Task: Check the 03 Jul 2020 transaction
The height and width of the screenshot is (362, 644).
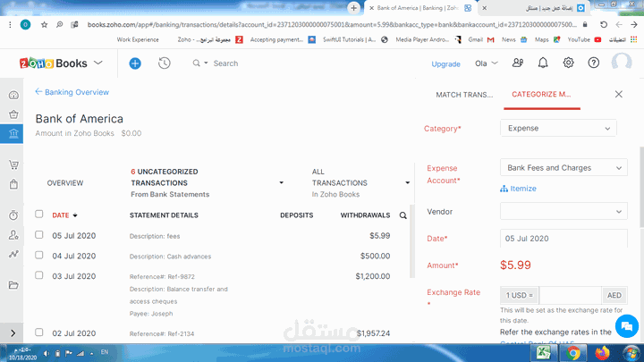Action: click(x=39, y=275)
